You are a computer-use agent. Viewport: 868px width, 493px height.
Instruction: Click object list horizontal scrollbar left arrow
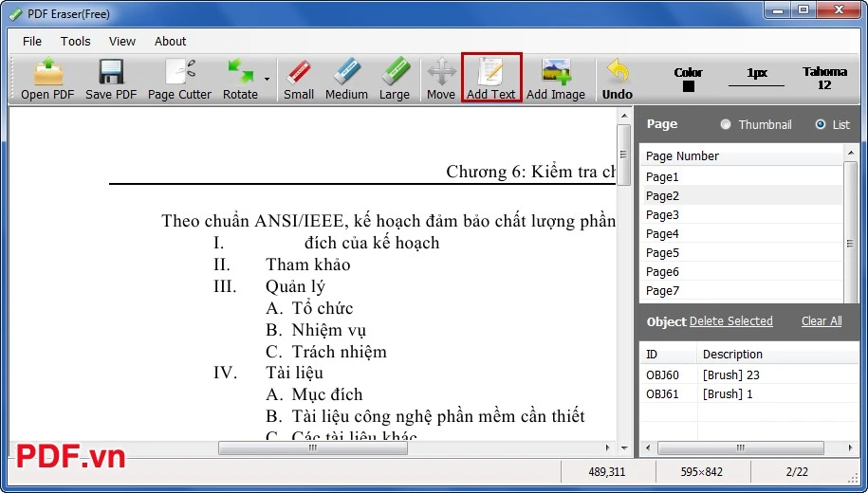pos(647,447)
